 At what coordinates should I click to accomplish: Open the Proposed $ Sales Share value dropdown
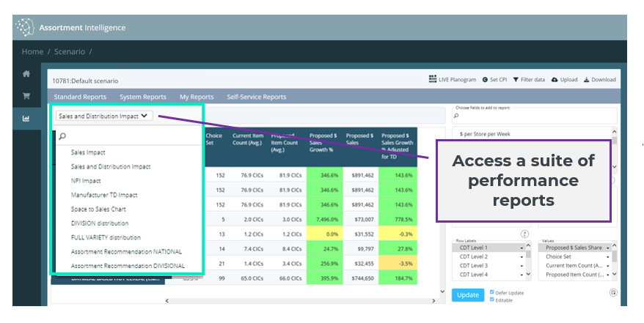pos(608,248)
